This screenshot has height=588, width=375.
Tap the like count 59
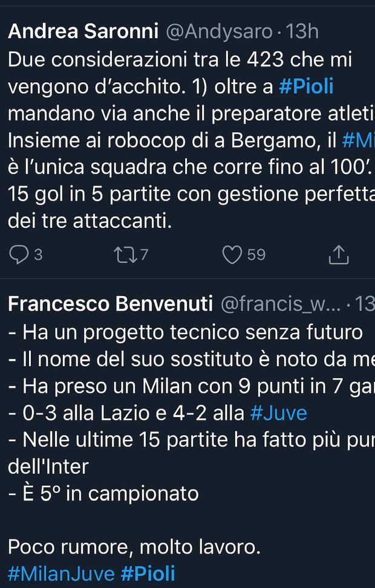[256, 255]
